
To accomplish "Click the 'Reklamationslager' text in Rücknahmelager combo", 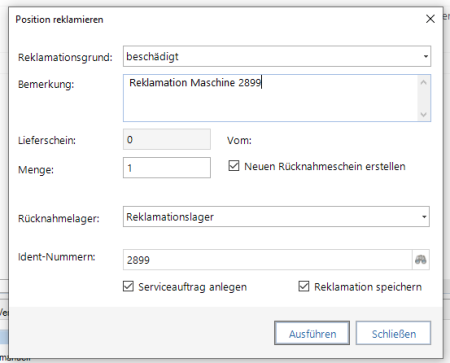I will coord(170,217).
